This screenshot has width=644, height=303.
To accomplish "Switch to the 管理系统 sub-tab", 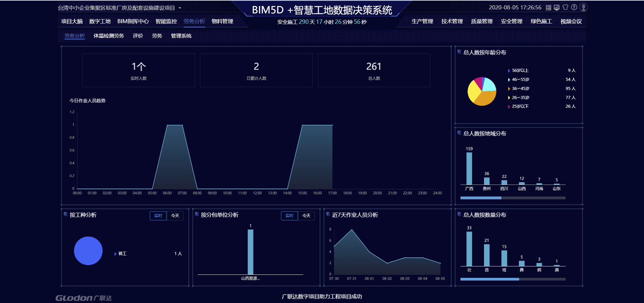I will 181,36.
